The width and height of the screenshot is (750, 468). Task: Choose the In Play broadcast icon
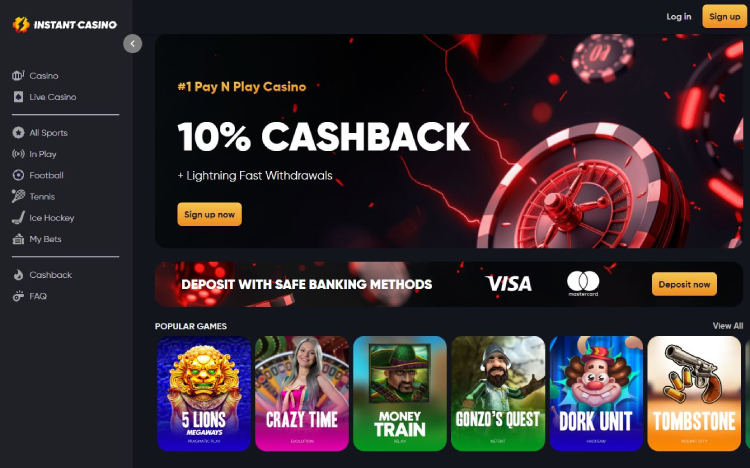coord(18,154)
